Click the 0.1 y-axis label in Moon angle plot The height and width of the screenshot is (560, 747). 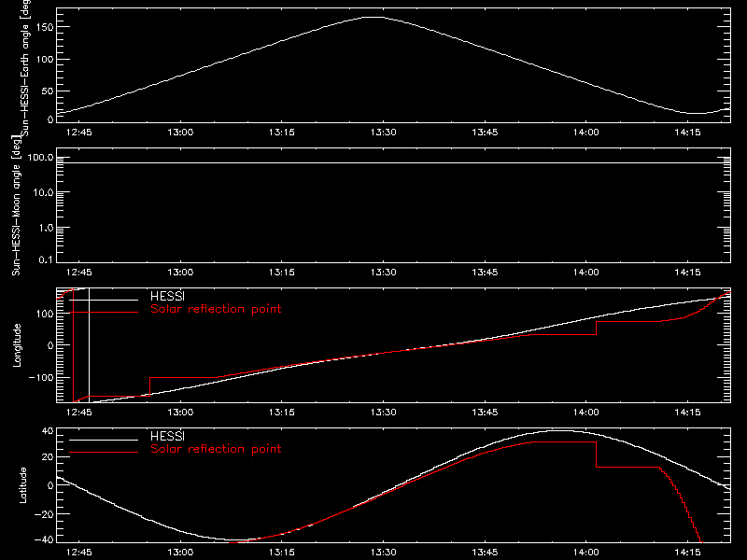(x=46, y=260)
